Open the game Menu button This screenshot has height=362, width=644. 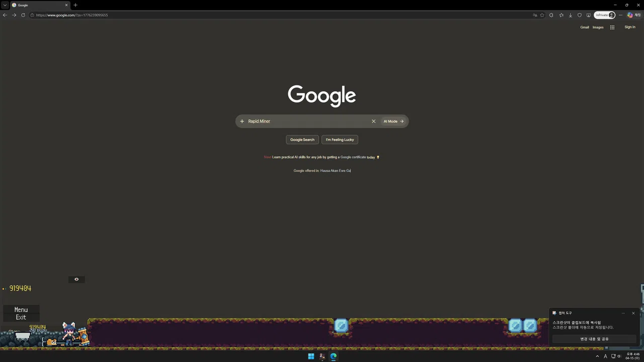click(21, 310)
